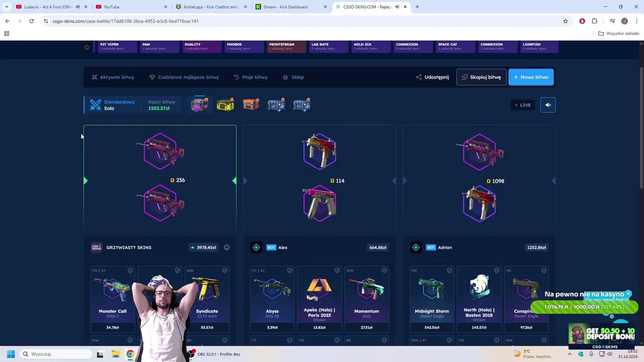Click shield check on Syndicate card
This screenshot has height=362, width=644.
[224, 270]
